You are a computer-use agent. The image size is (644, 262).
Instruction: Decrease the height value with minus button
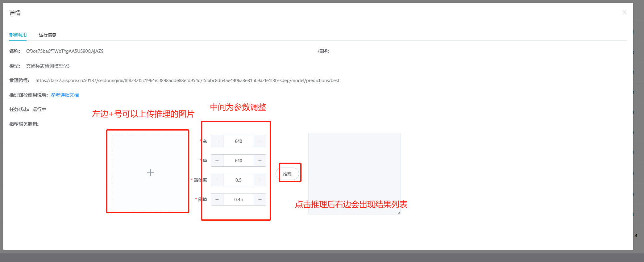217,161
